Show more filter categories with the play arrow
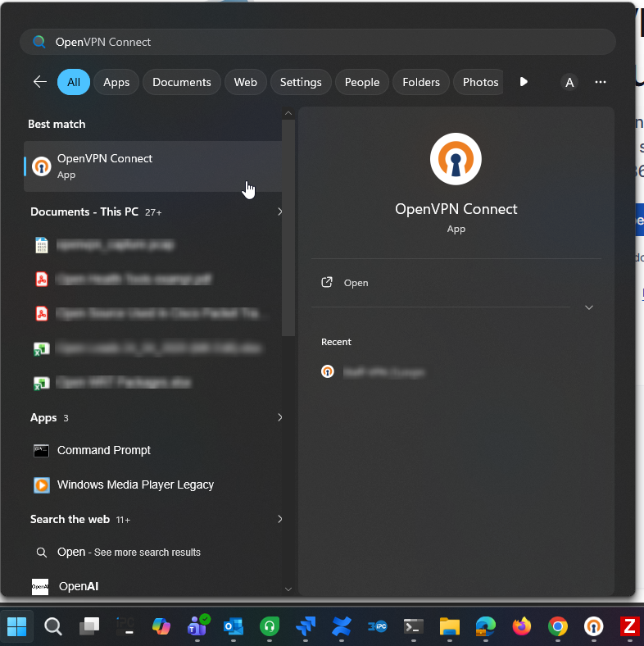Image resolution: width=644 pixels, height=646 pixels. [524, 82]
